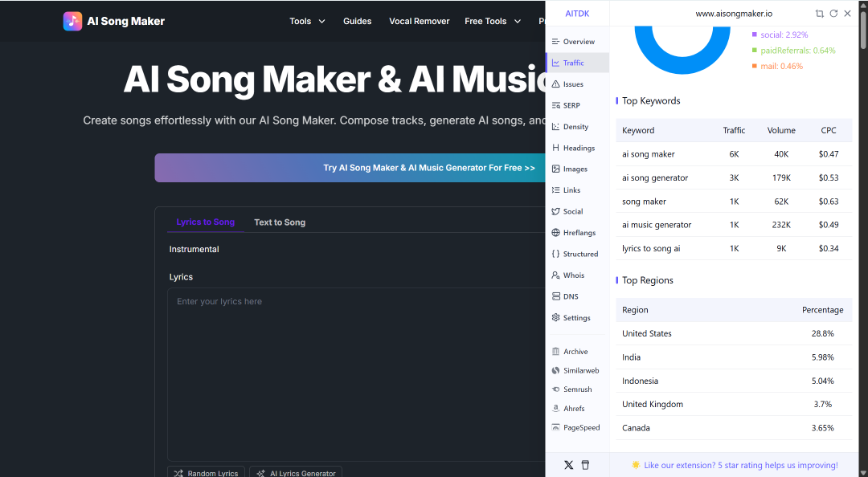
Task: Click the United Kingdom region row
Action: point(734,404)
